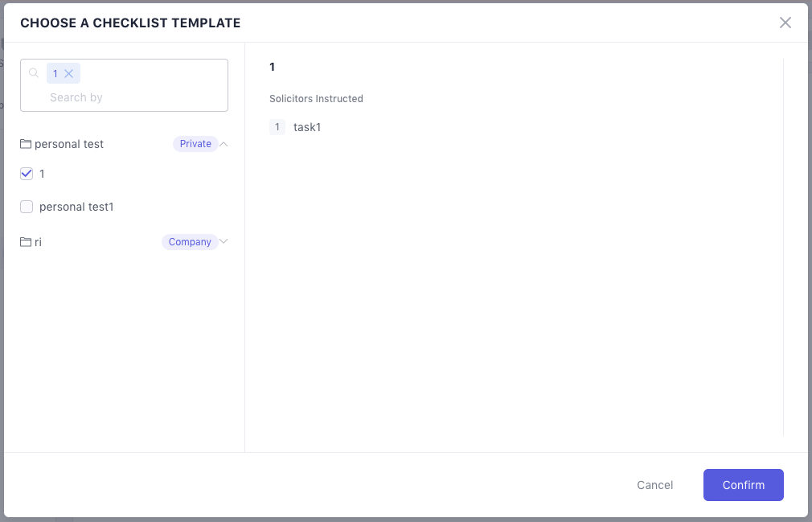Click the task1 item in preview
Screen dimensions: 812x522
click(307, 127)
